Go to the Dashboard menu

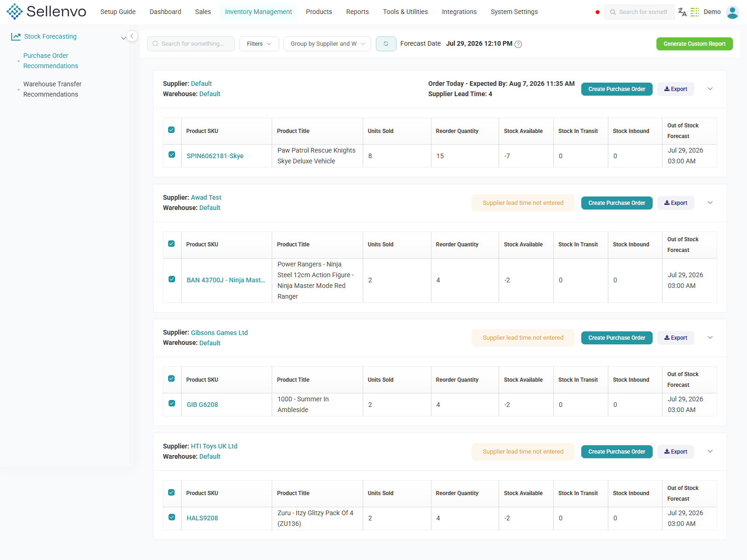[165, 12]
